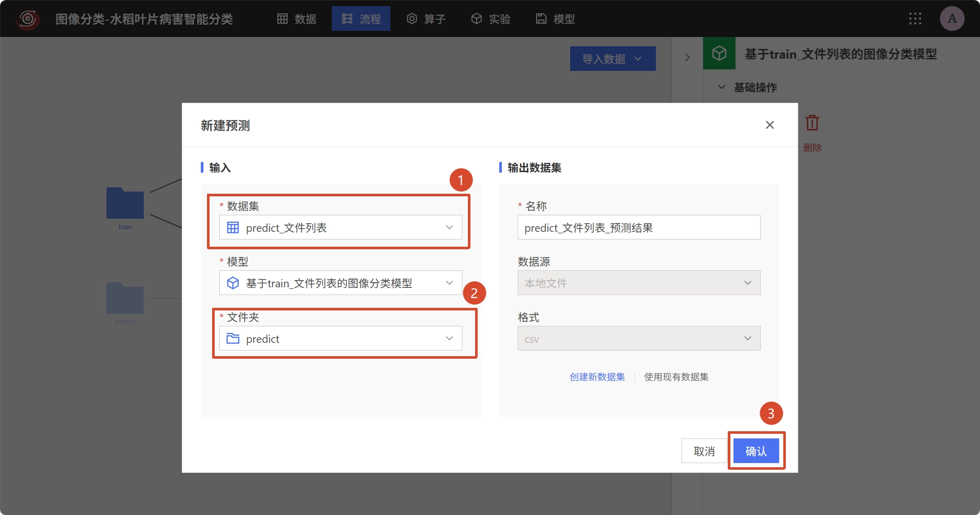
Task: Click the project title 图像分类-水稻叶片病害智能分类
Action: pyautogui.click(x=144, y=19)
